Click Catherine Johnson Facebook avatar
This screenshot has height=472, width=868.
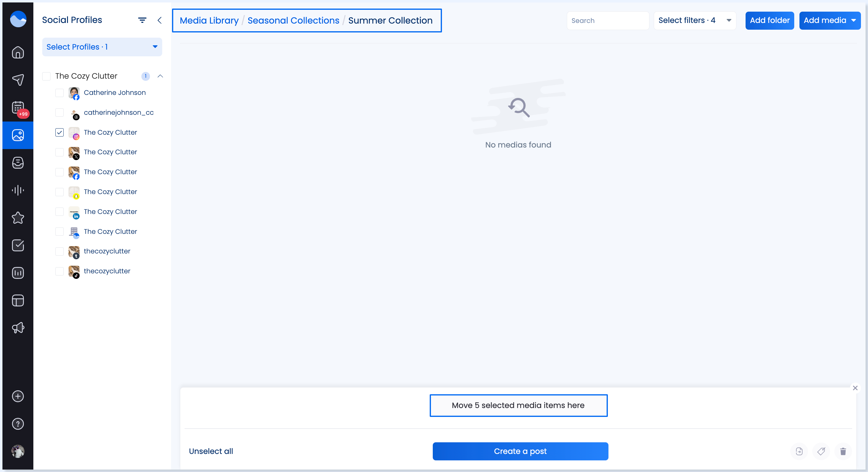pyautogui.click(x=74, y=93)
